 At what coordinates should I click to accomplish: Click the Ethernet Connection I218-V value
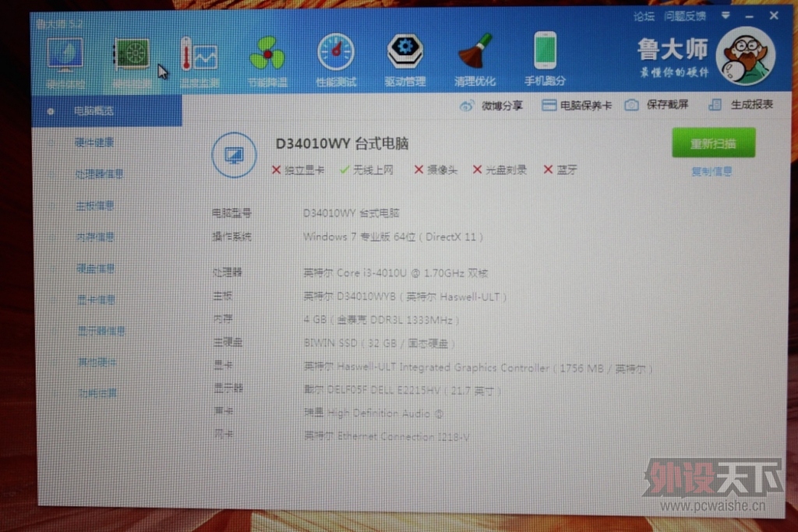[387, 436]
